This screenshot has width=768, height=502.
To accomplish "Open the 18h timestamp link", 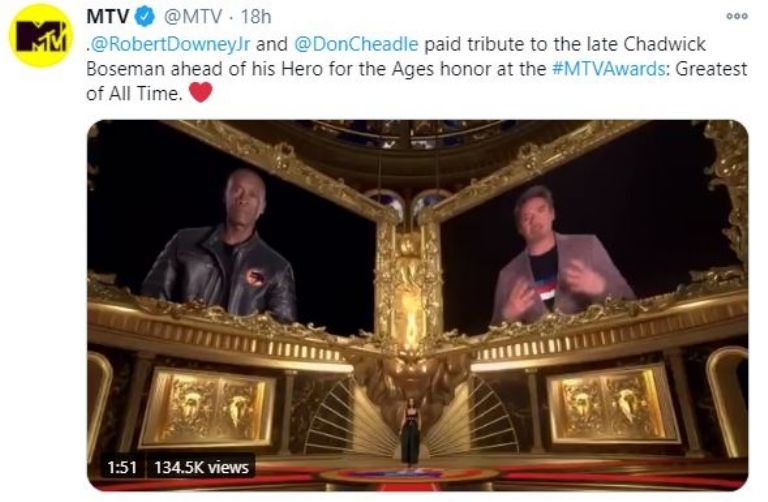I will pyautogui.click(x=256, y=17).
